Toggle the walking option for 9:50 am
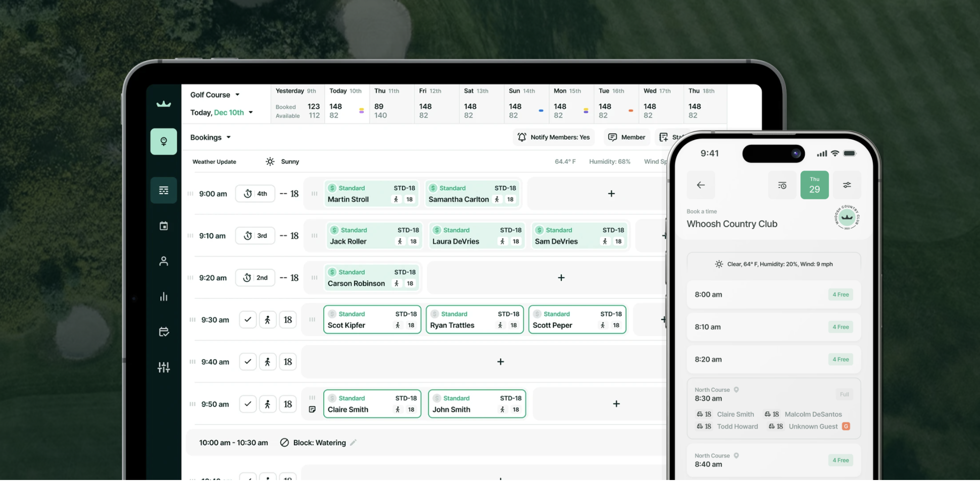Viewport: 980px width, 481px height. (267, 404)
